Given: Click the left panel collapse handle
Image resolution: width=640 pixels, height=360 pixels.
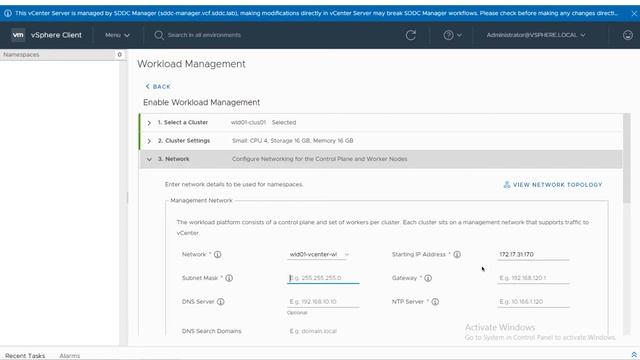Looking at the screenshot, I should click(x=127, y=198).
